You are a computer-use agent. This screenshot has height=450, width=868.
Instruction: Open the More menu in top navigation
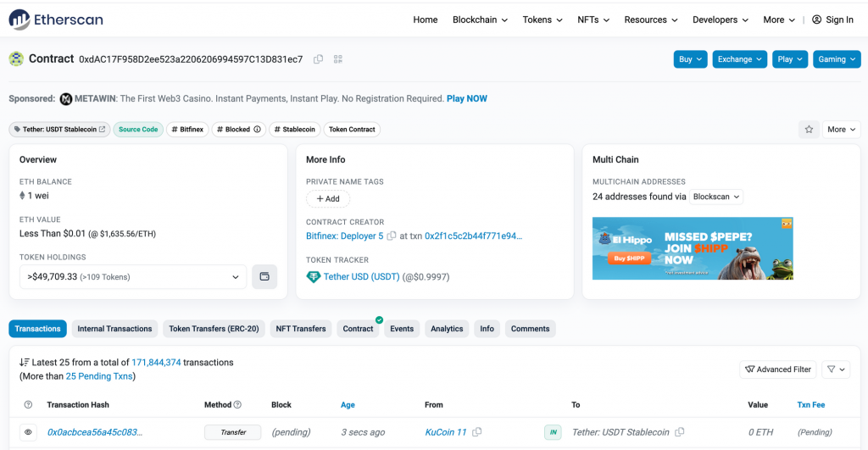pyautogui.click(x=779, y=19)
